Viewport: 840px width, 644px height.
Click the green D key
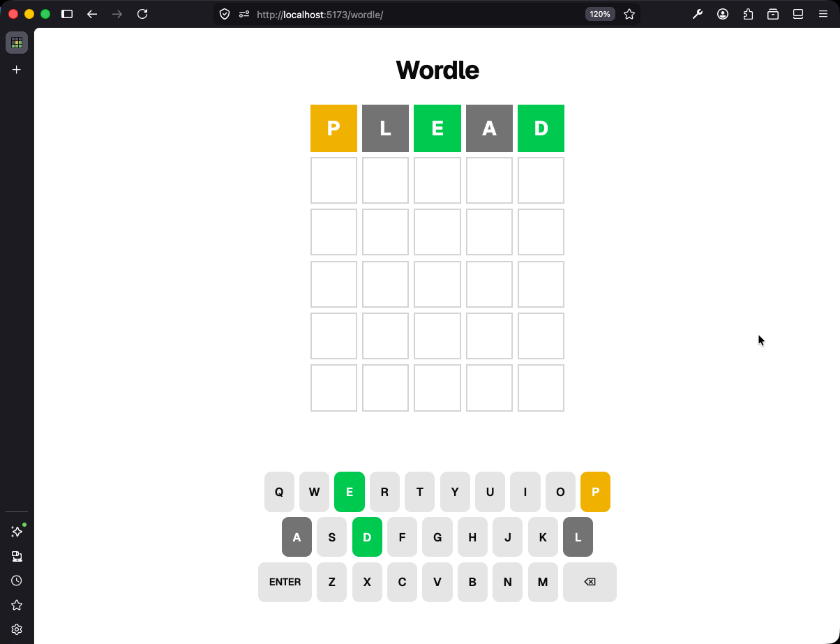point(367,537)
